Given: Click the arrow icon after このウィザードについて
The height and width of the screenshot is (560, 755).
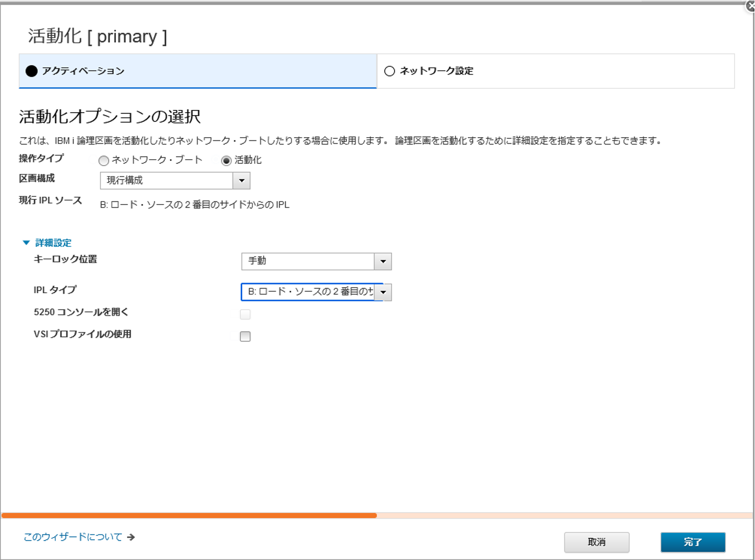Looking at the screenshot, I should pyautogui.click(x=131, y=537).
